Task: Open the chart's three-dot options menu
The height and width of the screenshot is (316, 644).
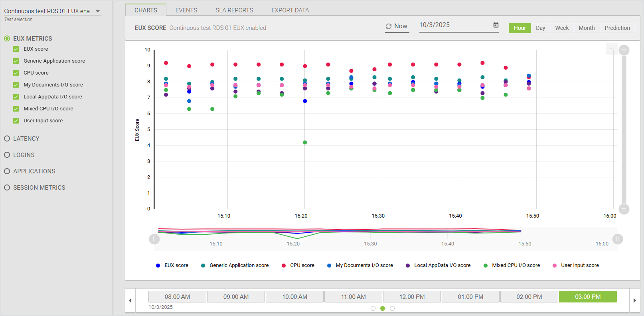Action: 611,49
